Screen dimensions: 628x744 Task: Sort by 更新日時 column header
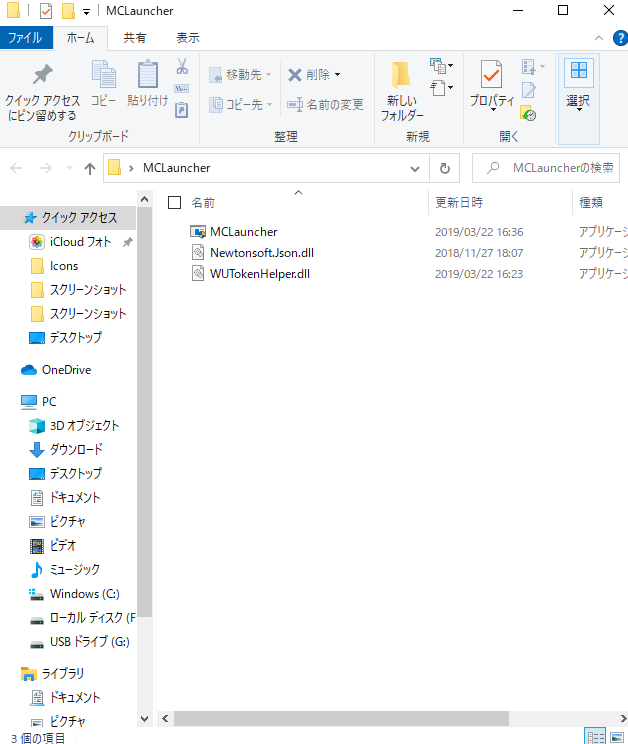coord(459,203)
